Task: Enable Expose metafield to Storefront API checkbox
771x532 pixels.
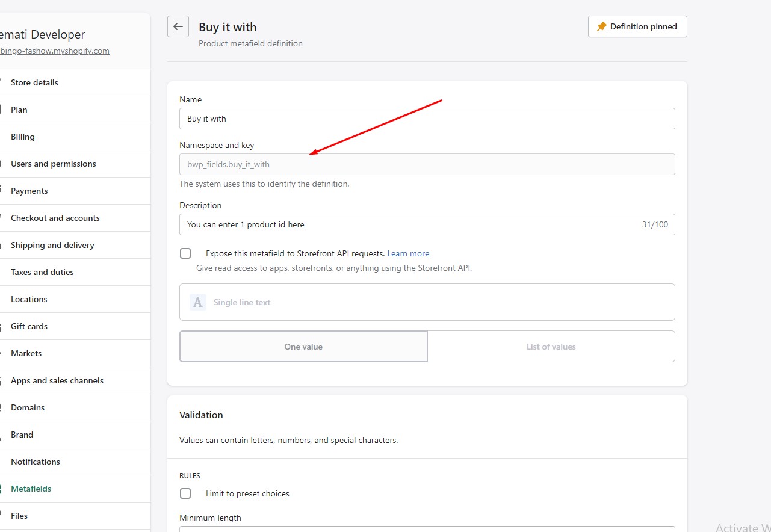Action: (x=185, y=253)
